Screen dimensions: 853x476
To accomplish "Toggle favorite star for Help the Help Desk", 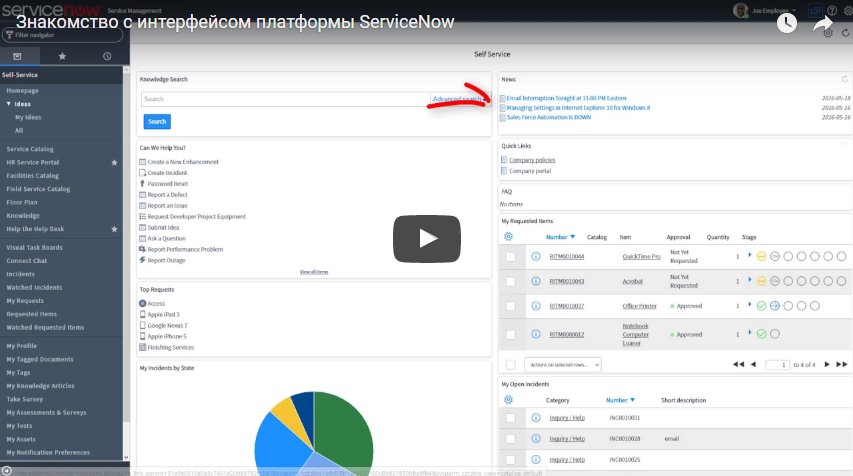I will pyautogui.click(x=114, y=229).
